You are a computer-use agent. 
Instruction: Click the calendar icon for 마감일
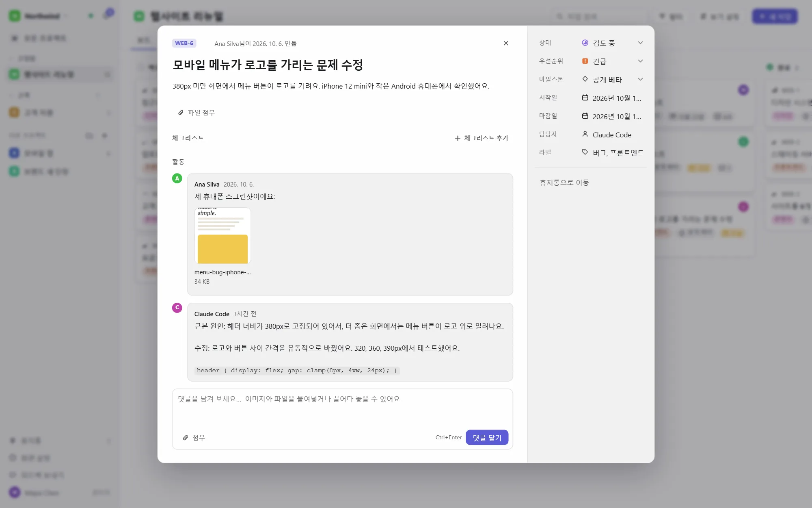585,116
